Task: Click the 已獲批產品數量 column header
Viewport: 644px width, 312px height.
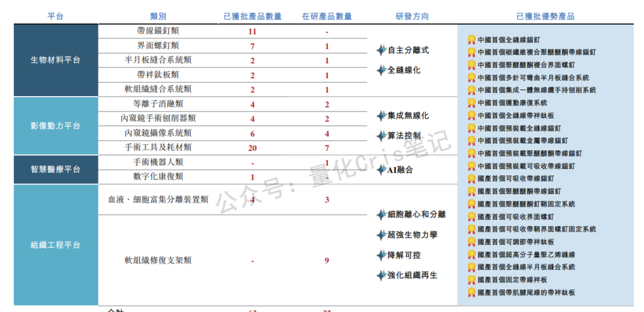Action: point(253,17)
